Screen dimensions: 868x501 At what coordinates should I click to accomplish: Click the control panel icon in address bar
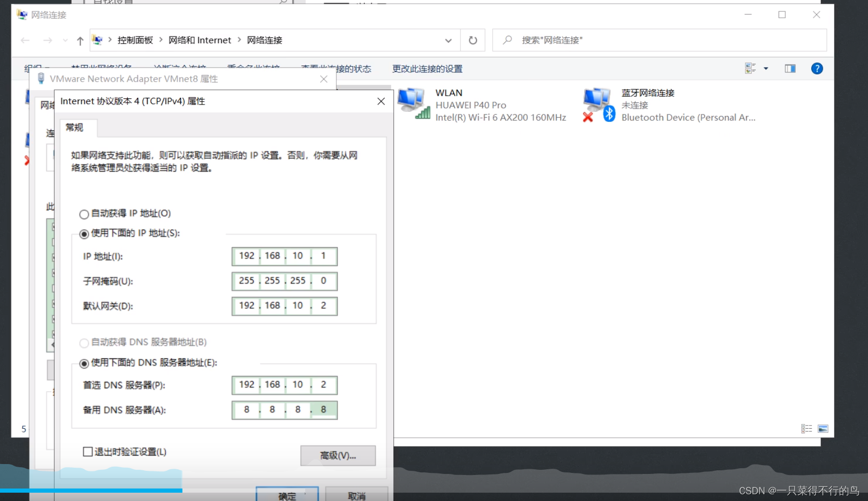(x=97, y=40)
